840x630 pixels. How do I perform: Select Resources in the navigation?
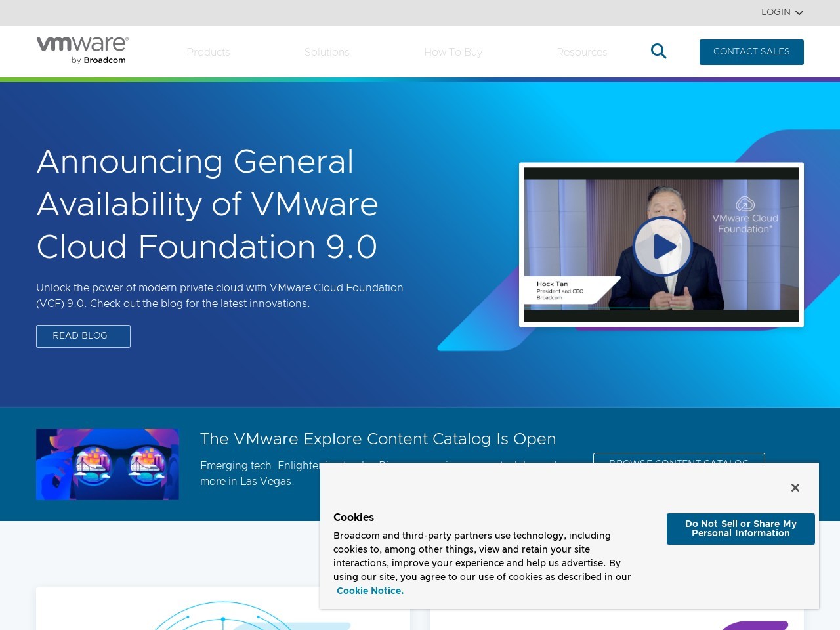pyautogui.click(x=581, y=52)
